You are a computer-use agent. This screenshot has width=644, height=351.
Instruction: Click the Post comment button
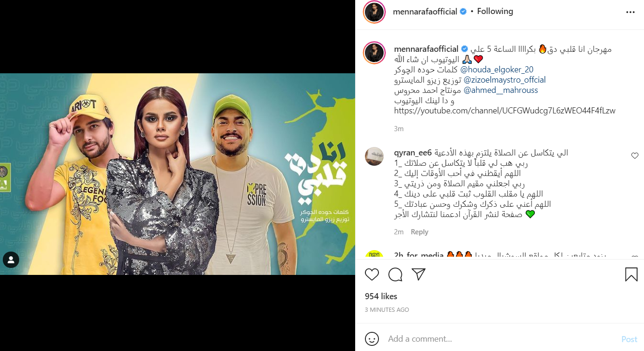coord(629,339)
